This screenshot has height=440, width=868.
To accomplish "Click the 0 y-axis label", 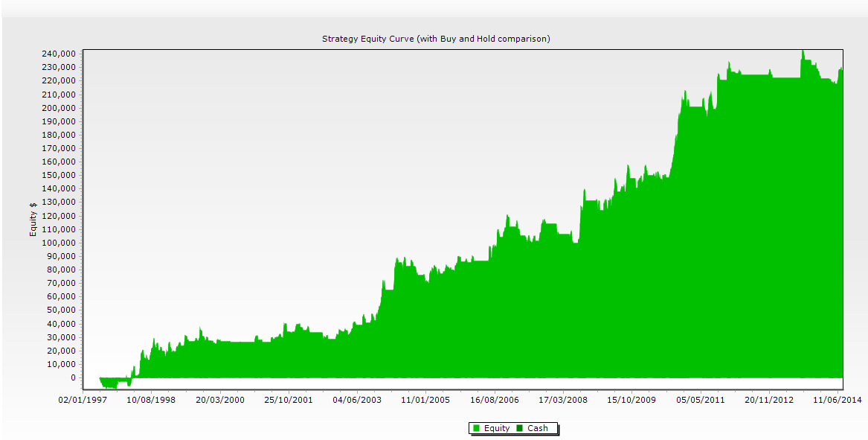I will pos(73,378).
